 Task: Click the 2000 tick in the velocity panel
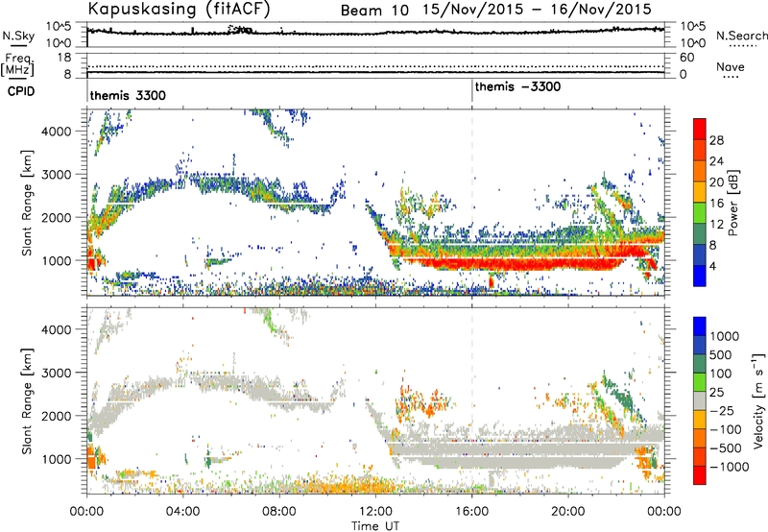[x=56, y=416]
